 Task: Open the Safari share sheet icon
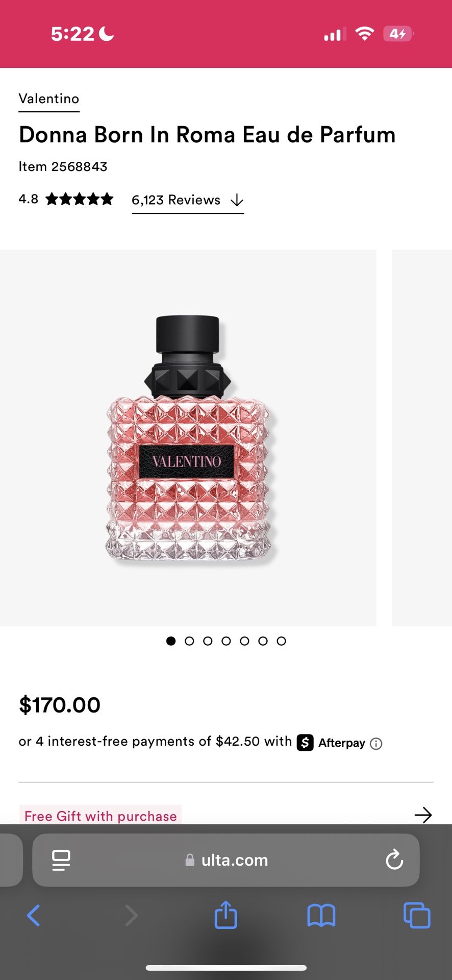click(225, 914)
